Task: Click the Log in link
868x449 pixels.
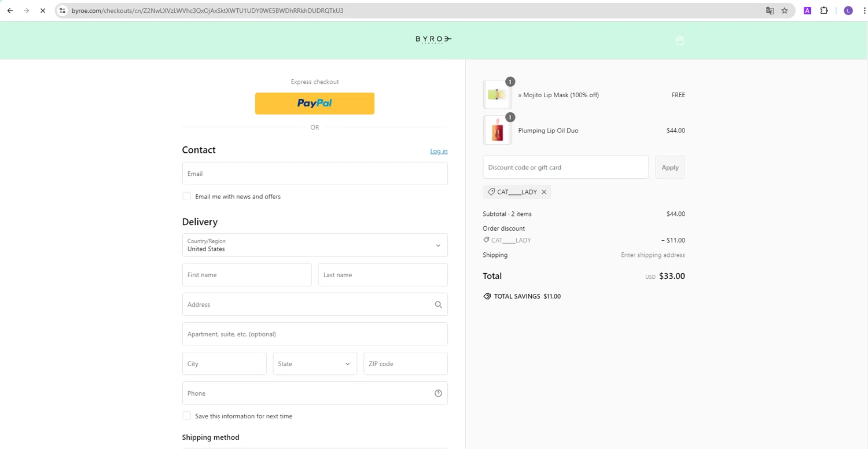Action: (x=439, y=151)
